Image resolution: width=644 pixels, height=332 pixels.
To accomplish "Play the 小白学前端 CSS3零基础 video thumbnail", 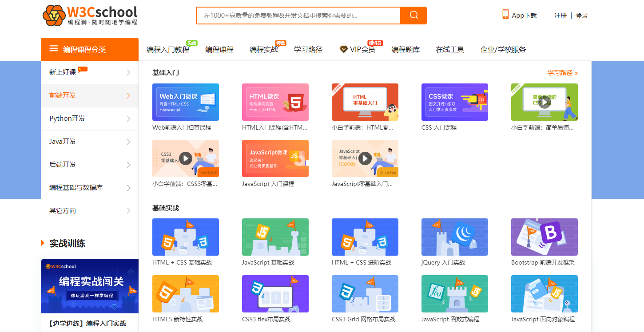I will click(x=186, y=158).
